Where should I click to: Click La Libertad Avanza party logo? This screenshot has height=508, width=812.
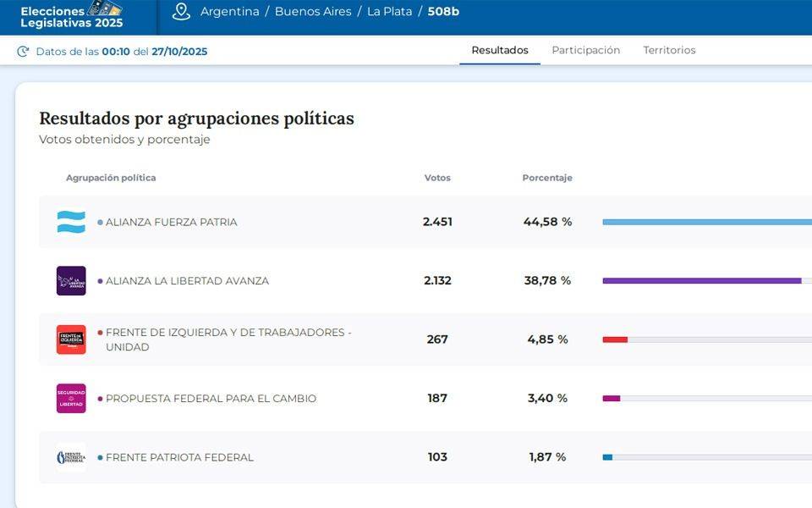pyautogui.click(x=71, y=281)
